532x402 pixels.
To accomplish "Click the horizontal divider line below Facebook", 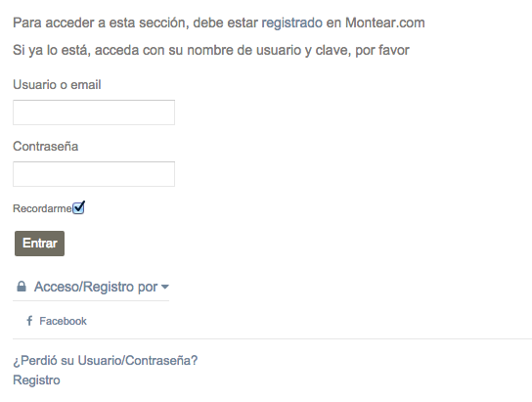I will tap(273, 338).
